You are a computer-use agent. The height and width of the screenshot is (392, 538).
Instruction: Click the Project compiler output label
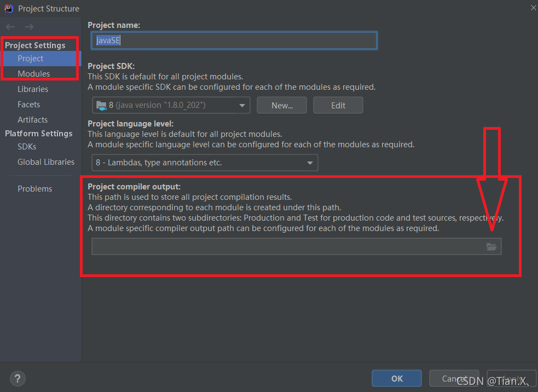(134, 187)
